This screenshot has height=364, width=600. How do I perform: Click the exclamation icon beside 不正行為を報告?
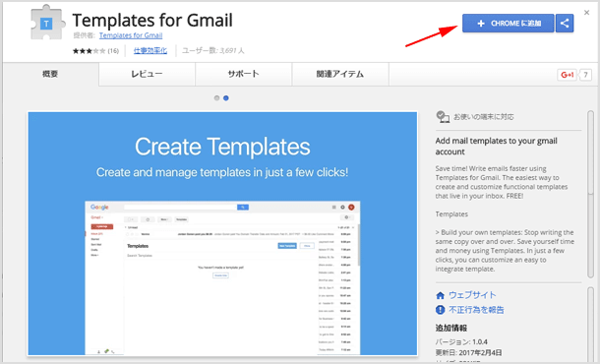pos(440,310)
